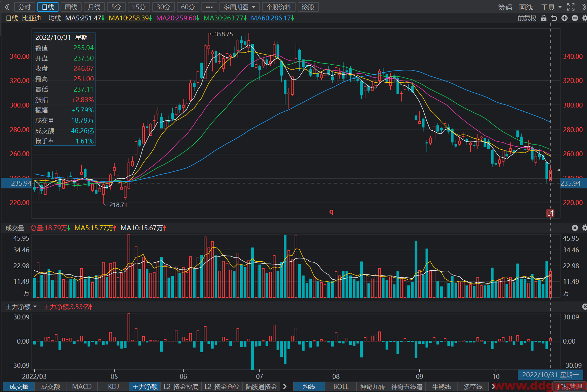The width and height of the screenshot is (587, 392).
Task: Select the 15分 period
Action: click(x=139, y=7)
